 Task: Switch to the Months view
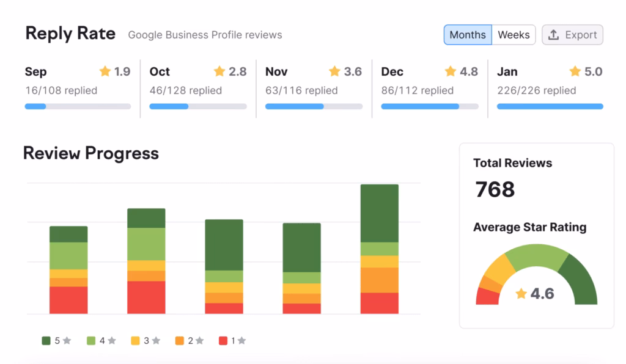[468, 35]
